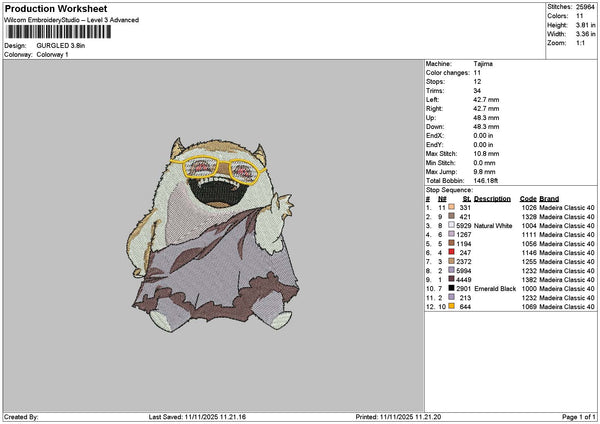The width and height of the screenshot is (600, 424).
Task: Click the 'Printed' timestamp
Action: [x=398, y=417]
